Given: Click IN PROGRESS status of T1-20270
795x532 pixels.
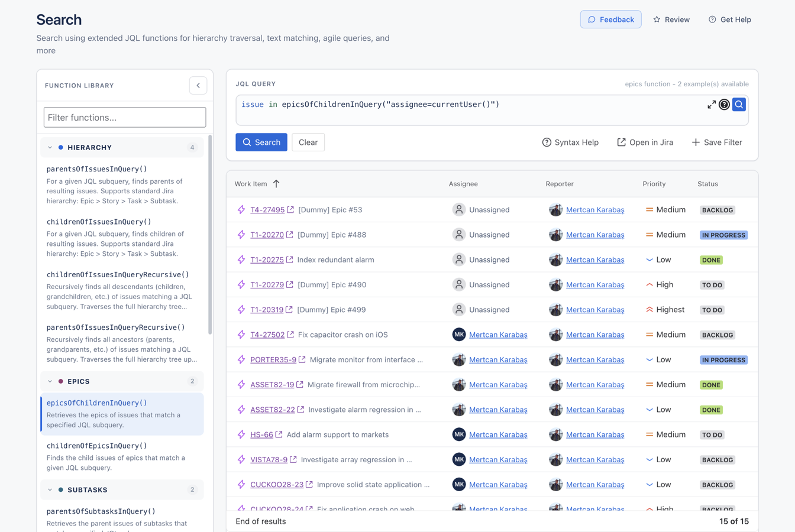Looking at the screenshot, I should click(723, 235).
